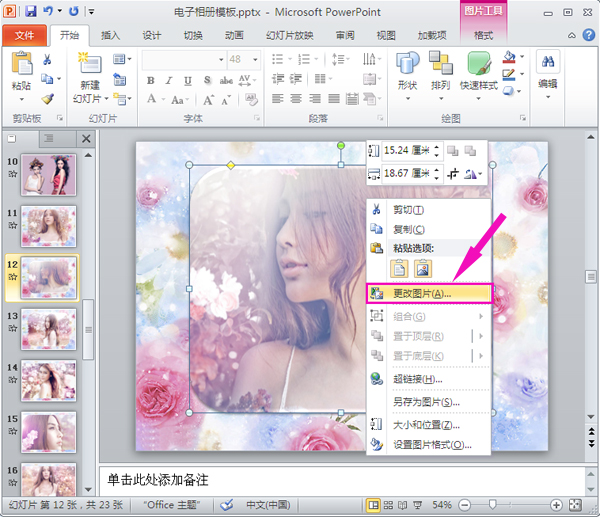Click the New Slide icon
This screenshot has height=517, width=600.
(x=90, y=63)
